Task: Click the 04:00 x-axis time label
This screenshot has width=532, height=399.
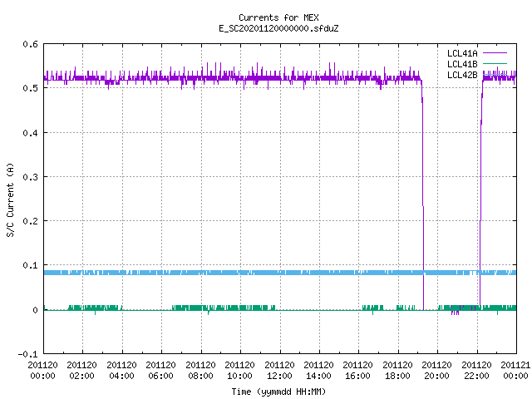Action: 121,376
